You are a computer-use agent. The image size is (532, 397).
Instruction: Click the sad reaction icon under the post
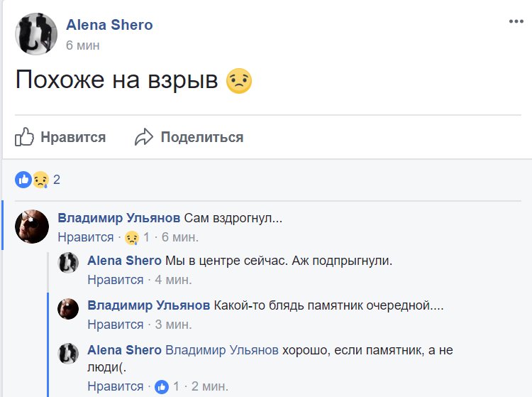[x=40, y=180]
